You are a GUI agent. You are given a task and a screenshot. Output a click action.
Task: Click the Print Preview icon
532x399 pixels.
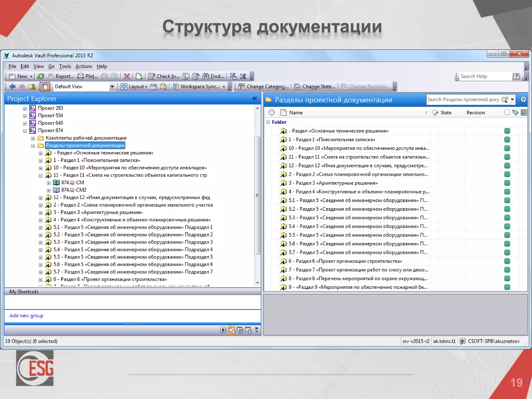114,76
